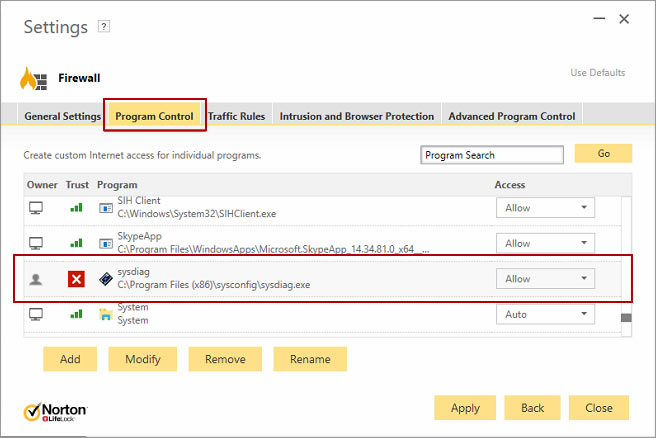
Task: Click the red X trust icon for sysdiag
Action: click(x=76, y=279)
